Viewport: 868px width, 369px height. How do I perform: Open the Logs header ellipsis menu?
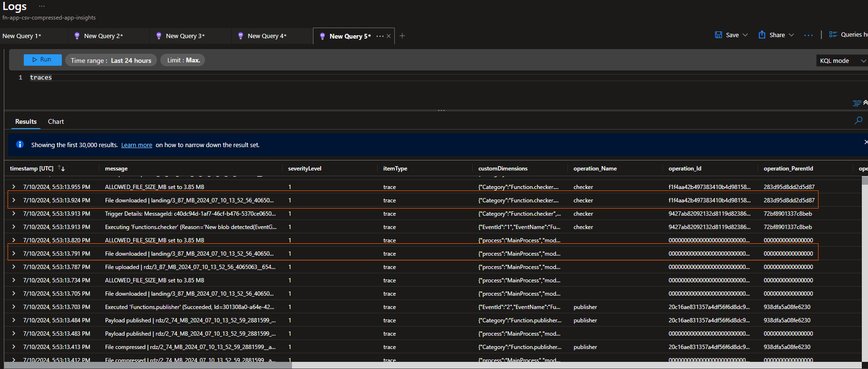click(x=42, y=6)
